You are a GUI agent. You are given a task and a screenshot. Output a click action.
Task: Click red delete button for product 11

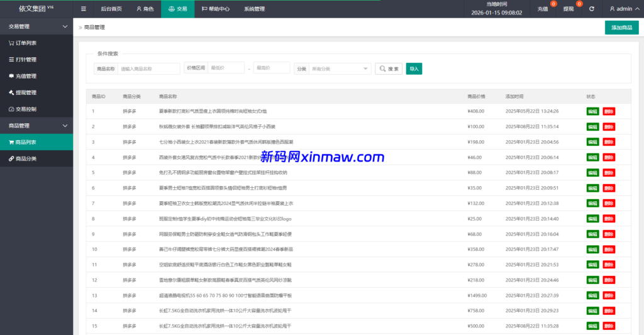(x=609, y=265)
